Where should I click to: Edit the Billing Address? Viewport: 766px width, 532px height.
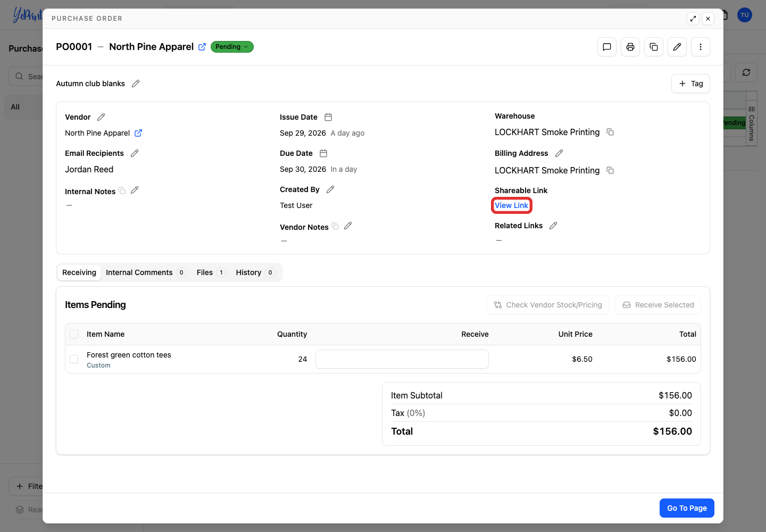tap(559, 153)
